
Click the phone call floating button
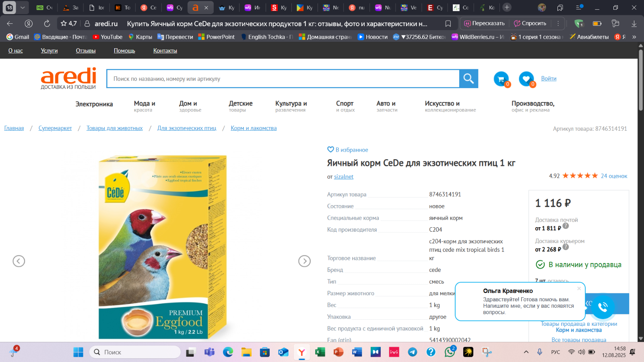pyautogui.click(x=603, y=307)
